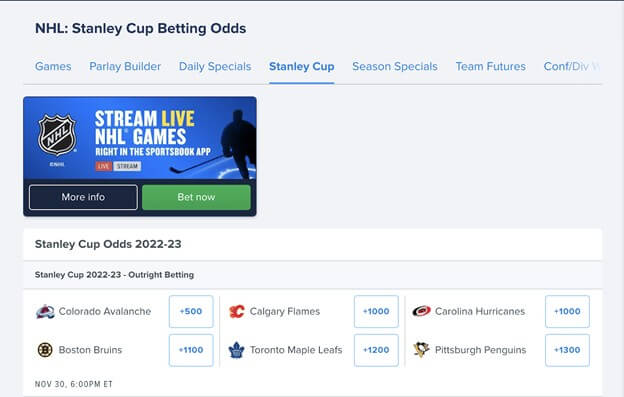Select the Season Specials tab

point(395,66)
